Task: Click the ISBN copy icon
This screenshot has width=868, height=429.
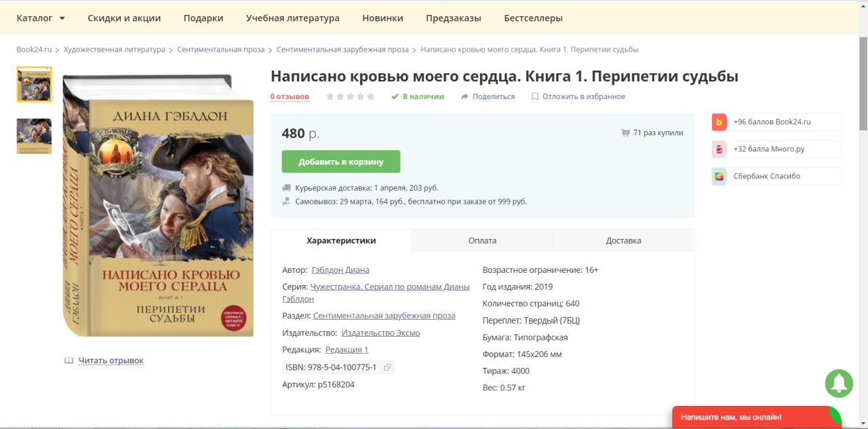Action: coord(387,367)
